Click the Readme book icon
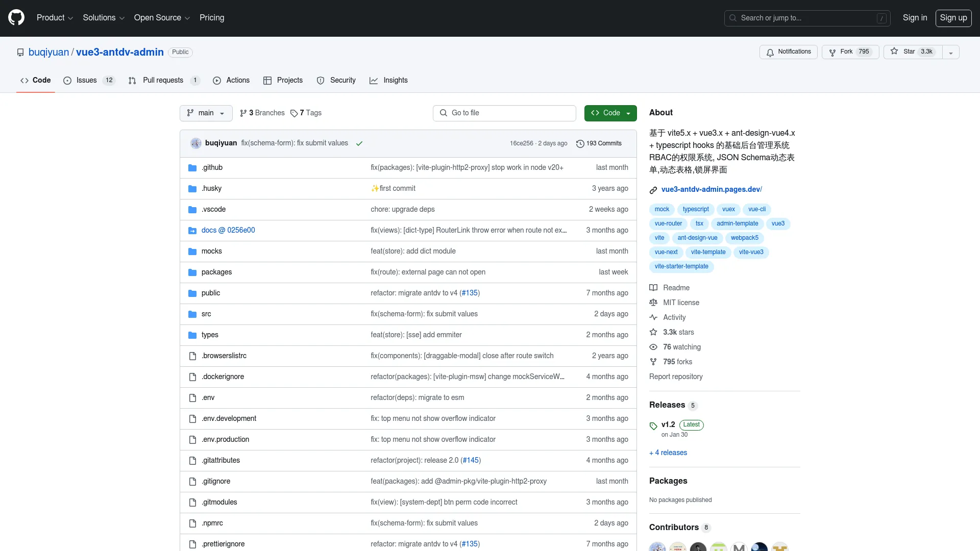The height and width of the screenshot is (551, 980). [653, 288]
